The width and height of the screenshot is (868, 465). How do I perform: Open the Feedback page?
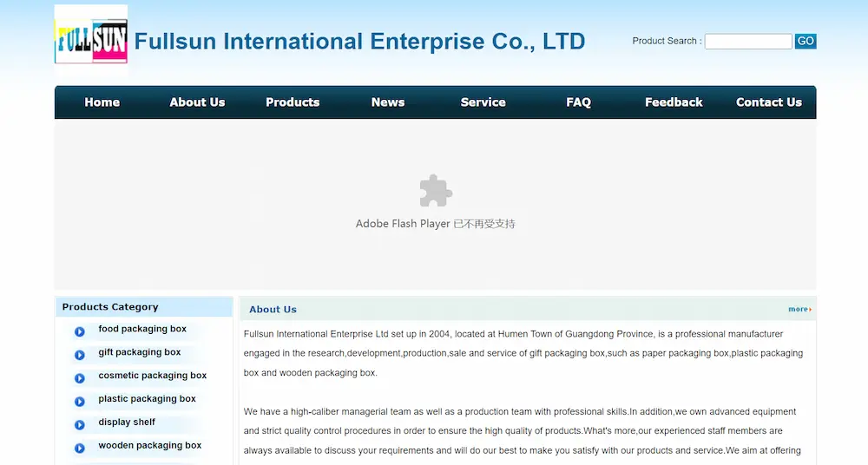pos(674,102)
